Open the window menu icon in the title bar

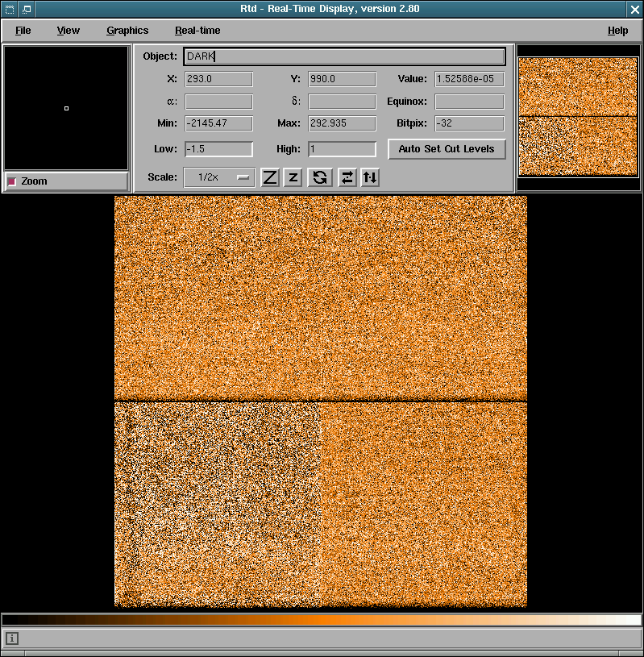pyautogui.click(x=9, y=9)
